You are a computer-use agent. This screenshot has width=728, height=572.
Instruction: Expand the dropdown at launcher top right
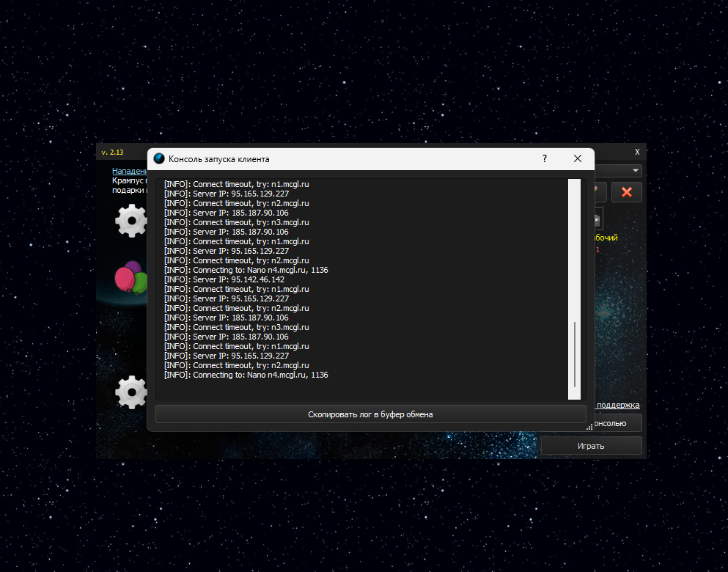click(x=635, y=171)
